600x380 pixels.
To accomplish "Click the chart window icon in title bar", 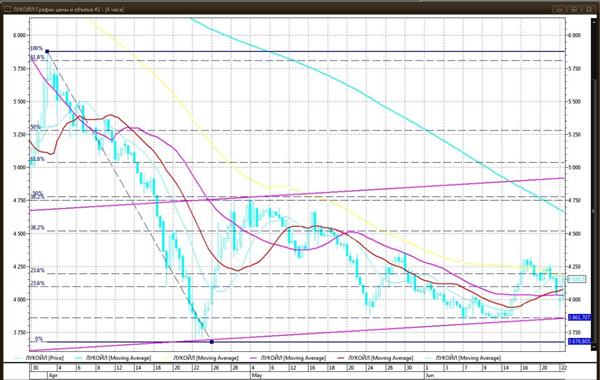I will pos(7,9).
